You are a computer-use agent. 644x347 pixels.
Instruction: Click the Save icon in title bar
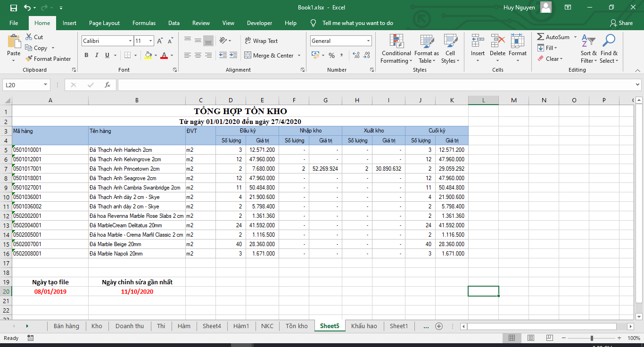tap(13, 8)
